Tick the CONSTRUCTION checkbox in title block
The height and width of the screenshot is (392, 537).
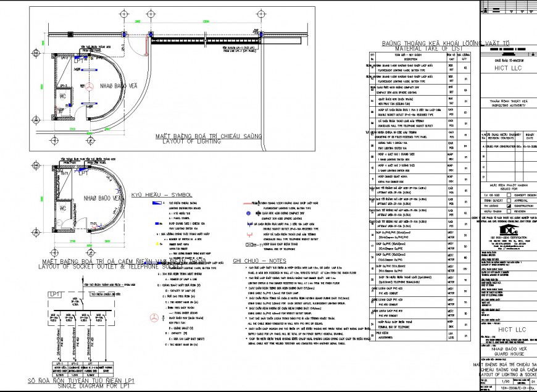pos(509,206)
